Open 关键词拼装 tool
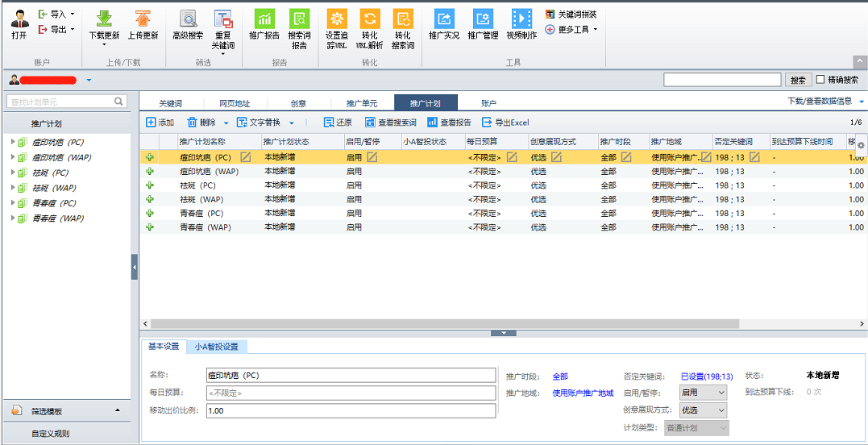The image size is (868, 445). pyautogui.click(x=571, y=14)
